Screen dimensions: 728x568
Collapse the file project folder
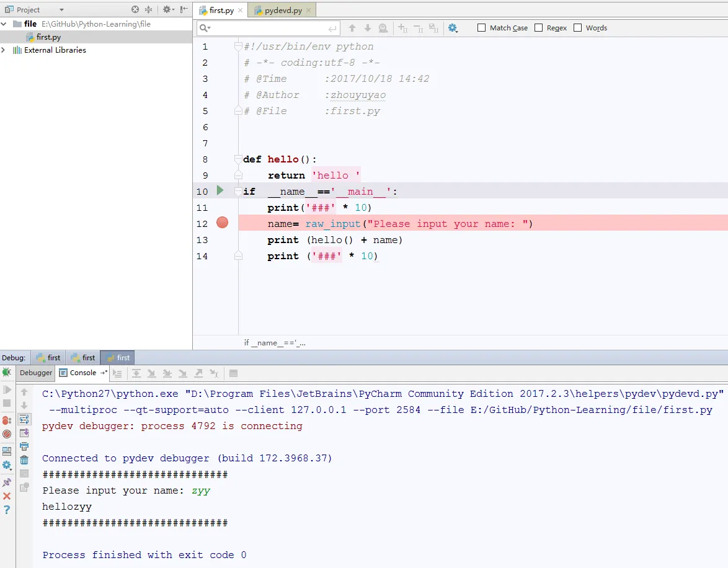(4, 24)
